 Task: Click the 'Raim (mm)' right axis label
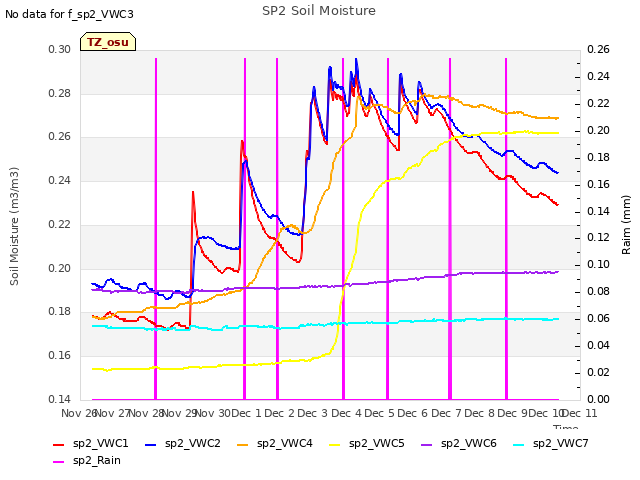click(x=626, y=225)
